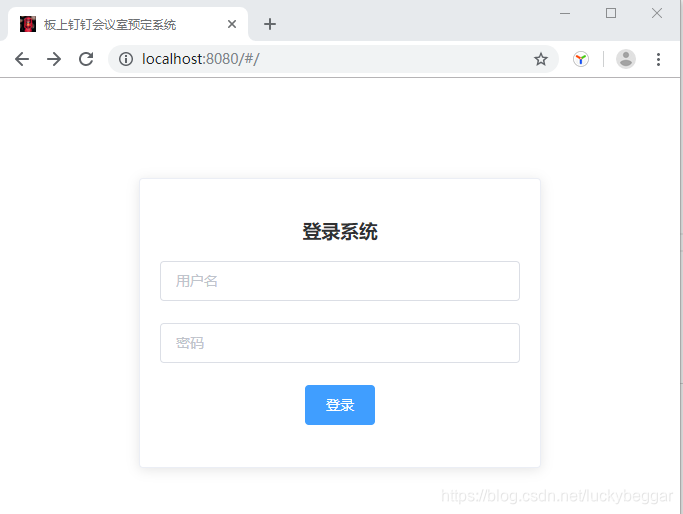The image size is (683, 514).
Task: Go forward to the next page
Action: click(54, 59)
